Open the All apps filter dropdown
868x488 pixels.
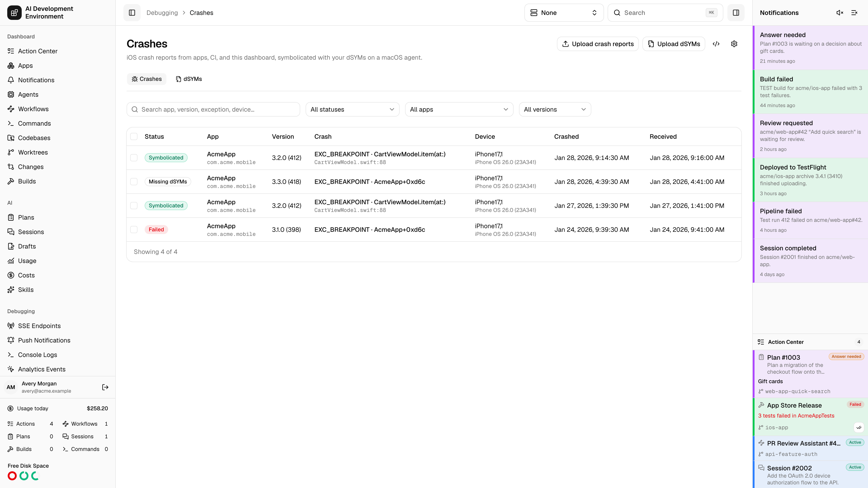(x=459, y=109)
